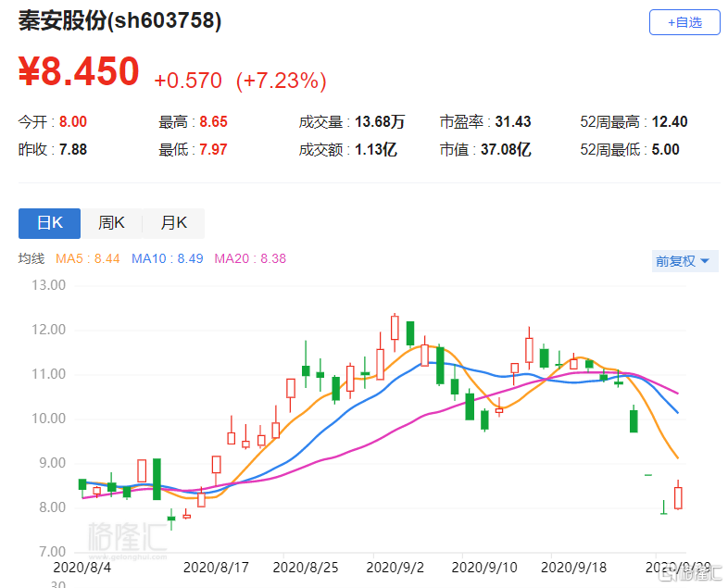Click the 2020/9/18 date axis label
Screen dimensions: 728x588
click(574, 568)
